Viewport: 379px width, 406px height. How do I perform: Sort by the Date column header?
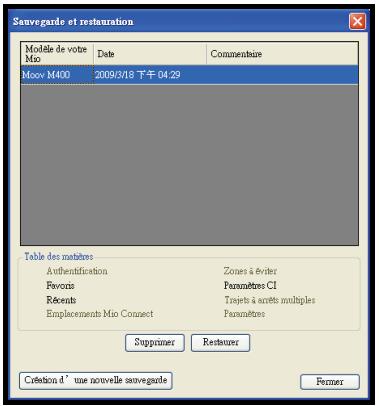[x=150, y=54]
